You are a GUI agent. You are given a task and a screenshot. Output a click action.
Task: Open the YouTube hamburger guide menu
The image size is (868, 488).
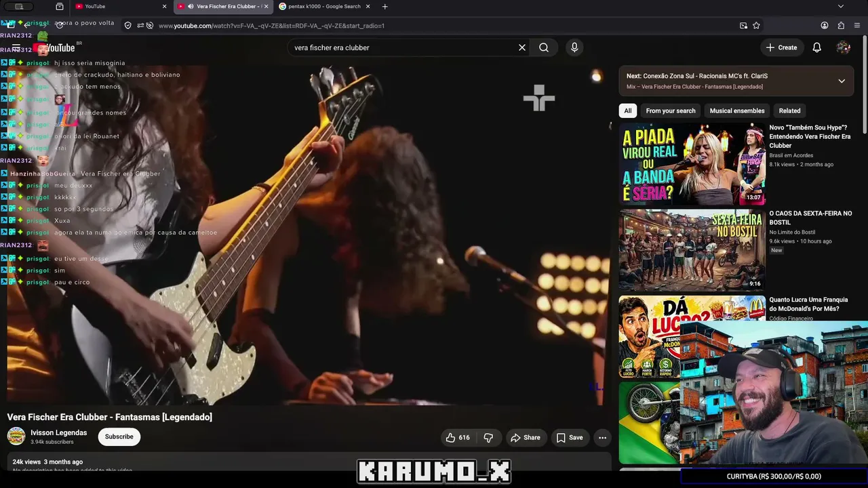point(16,47)
